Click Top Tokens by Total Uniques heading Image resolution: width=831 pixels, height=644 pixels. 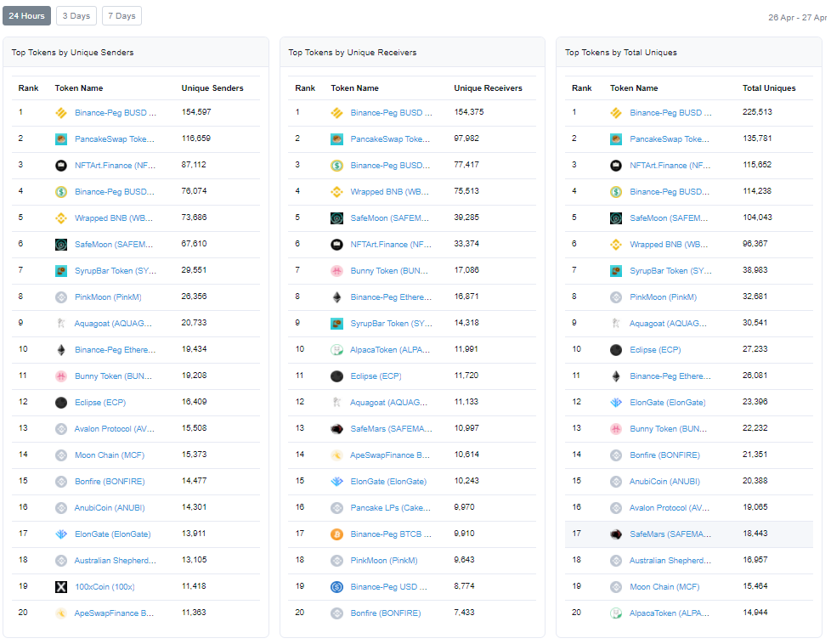coord(621,53)
